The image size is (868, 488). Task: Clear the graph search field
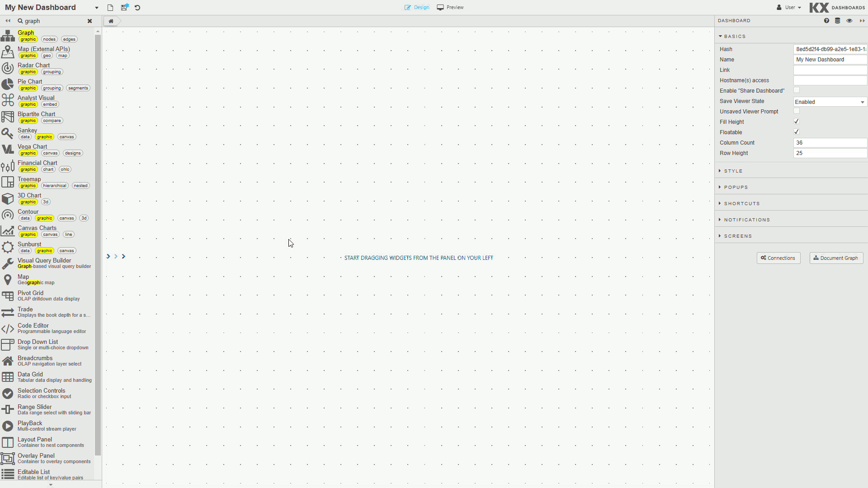(x=90, y=21)
